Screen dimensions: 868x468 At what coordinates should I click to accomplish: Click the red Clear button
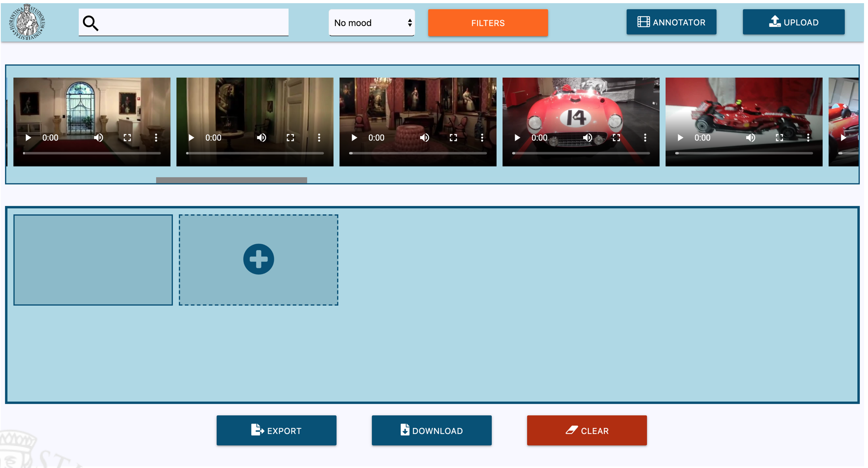[x=587, y=430]
